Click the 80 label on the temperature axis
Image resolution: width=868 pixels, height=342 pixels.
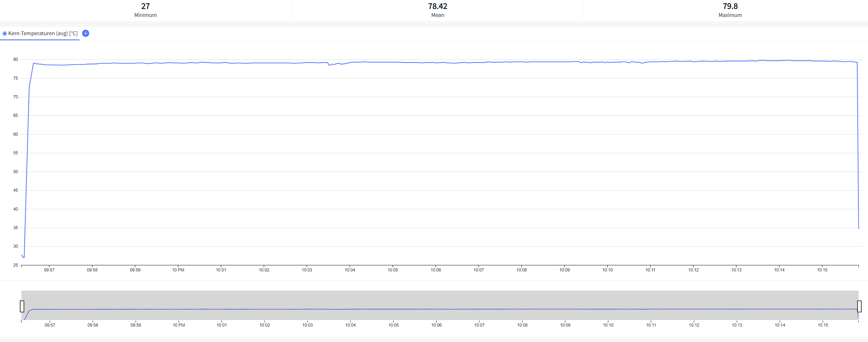(15, 60)
